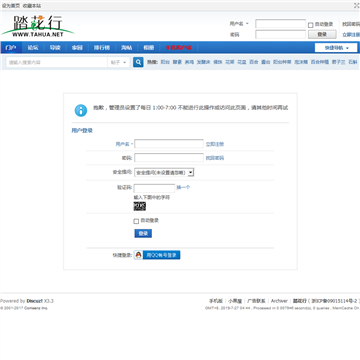Click the 用户登录 heading text

(x=82, y=131)
